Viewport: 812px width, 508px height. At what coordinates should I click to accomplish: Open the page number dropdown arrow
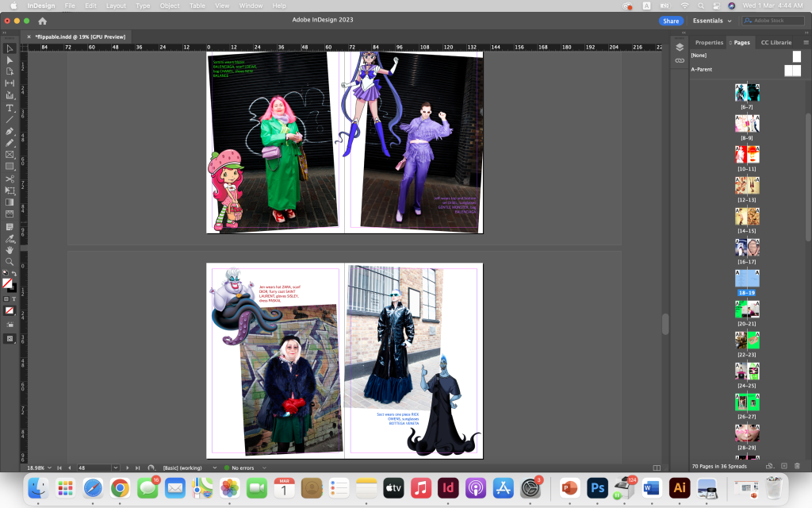(x=116, y=468)
